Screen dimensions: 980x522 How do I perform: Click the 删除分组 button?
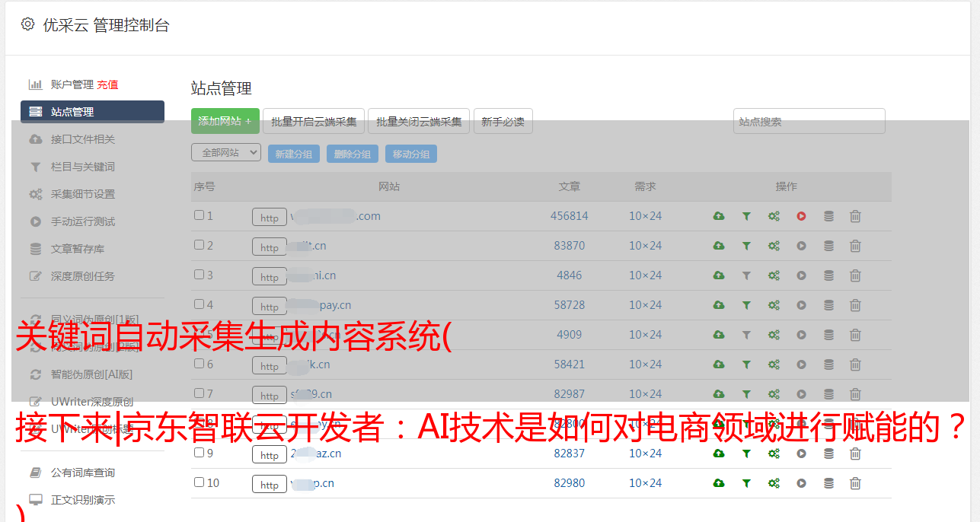click(353, 154)
